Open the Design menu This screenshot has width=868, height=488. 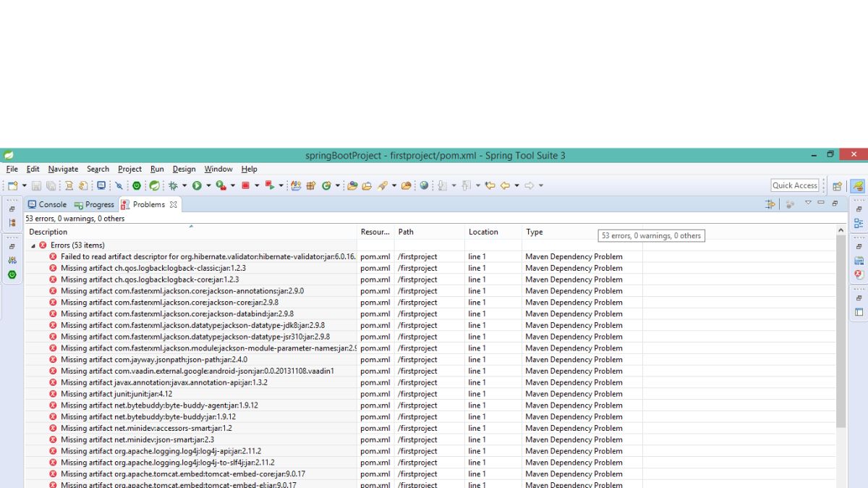click(x=184, y=169)
